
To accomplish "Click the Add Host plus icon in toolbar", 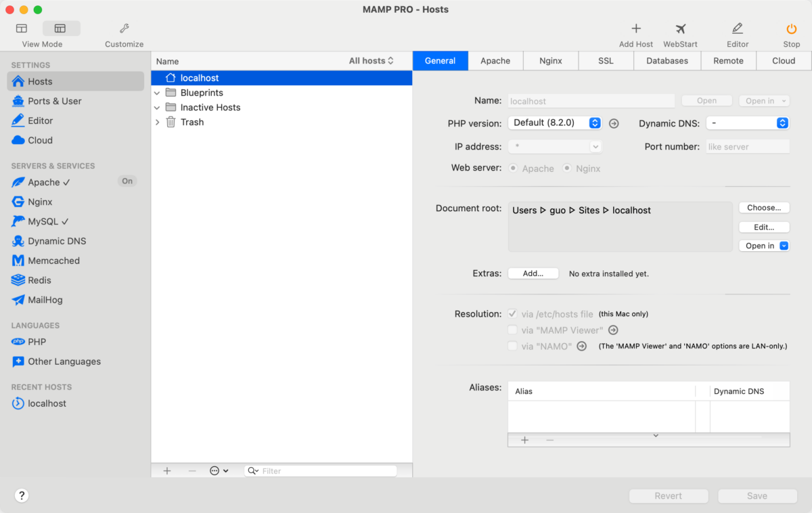I will pyautogui.click(x=636, y=28).
